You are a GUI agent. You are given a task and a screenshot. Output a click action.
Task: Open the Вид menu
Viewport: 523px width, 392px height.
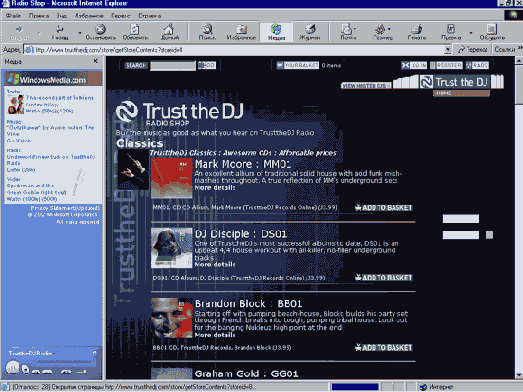point(61,16)
